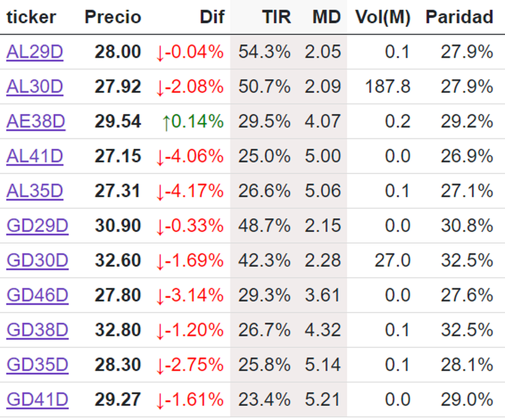Open the GD35D ticker link
This screenshot has height=420, width=505.
[37, 365]
